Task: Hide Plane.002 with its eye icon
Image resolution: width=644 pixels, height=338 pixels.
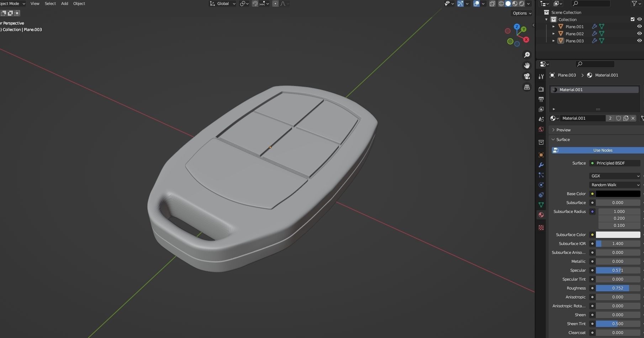Action: pos(639,33)
